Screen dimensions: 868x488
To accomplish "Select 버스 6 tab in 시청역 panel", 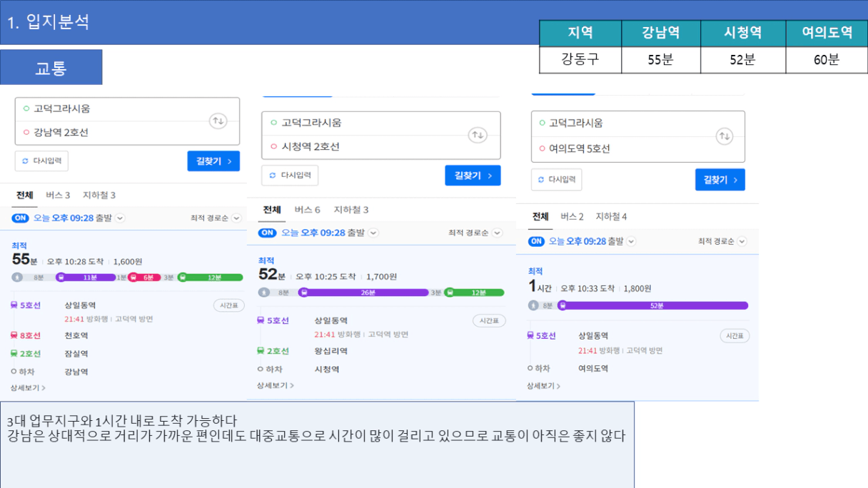I will [x=307, y=210].
